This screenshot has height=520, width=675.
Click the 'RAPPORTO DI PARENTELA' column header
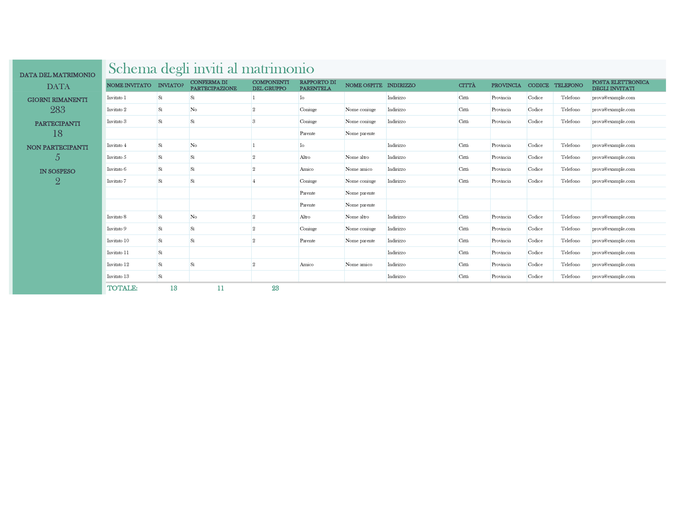[x=318, y=85]
